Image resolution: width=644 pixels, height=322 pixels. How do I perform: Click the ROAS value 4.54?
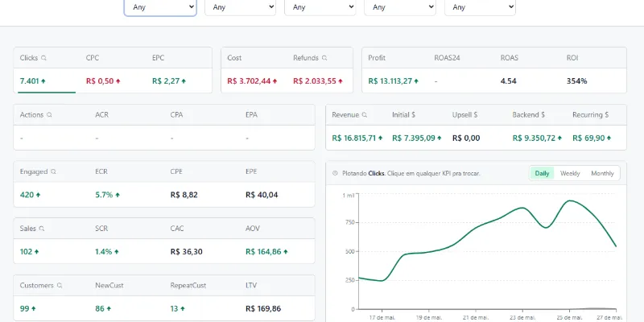pyautogui.click(x=509, y=81)
